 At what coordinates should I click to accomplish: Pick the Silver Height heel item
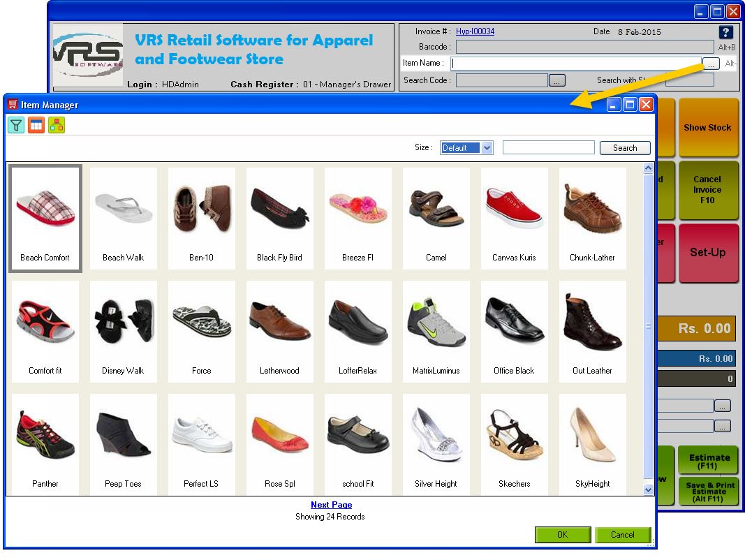click(436, 445)
